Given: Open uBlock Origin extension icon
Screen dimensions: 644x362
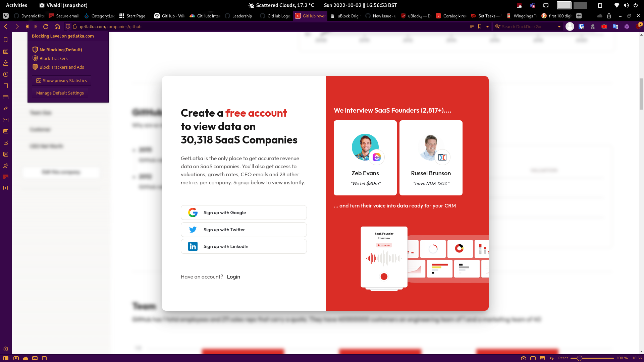Looking at the screenshot, I should (639, 26).
